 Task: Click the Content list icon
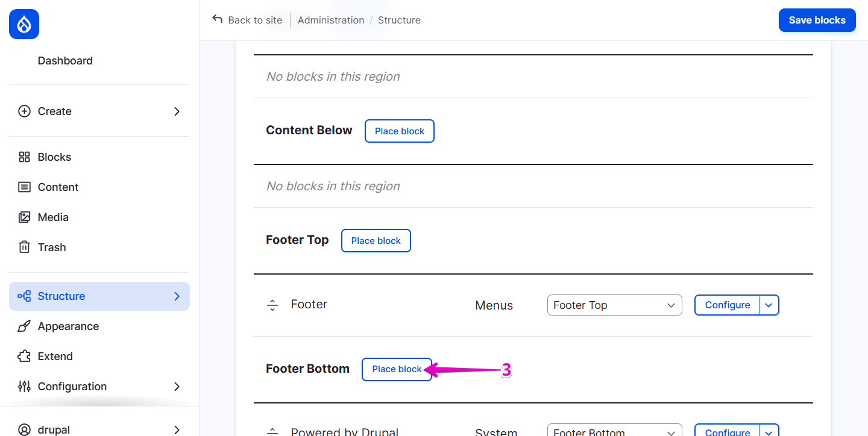[24, 187]
